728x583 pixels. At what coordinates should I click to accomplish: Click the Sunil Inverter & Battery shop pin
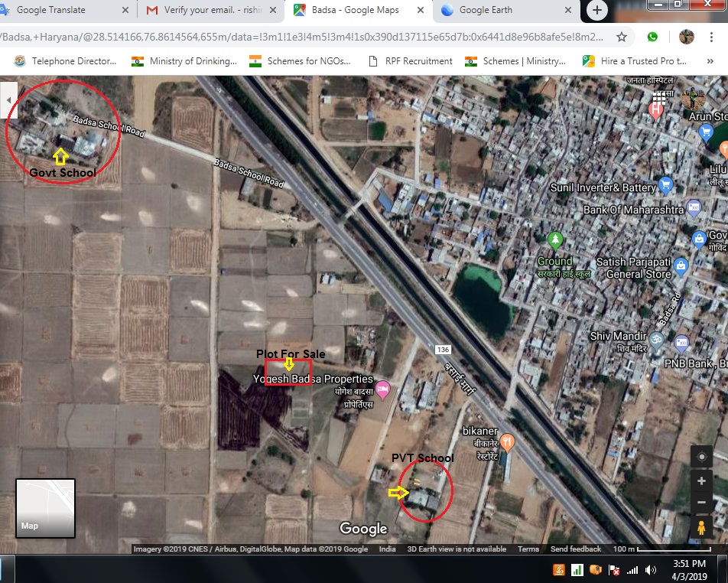pyautogui.click(x=665, y=184)
